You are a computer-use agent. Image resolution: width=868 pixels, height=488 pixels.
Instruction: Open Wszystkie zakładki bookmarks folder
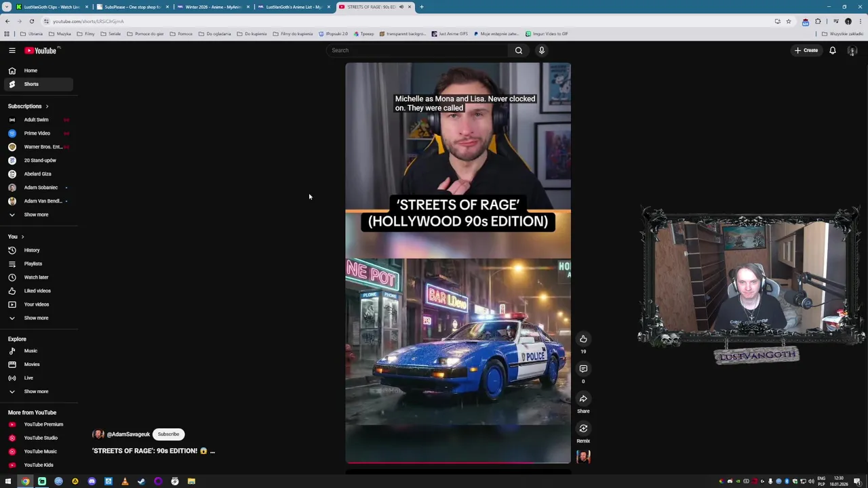click(844, 34)
